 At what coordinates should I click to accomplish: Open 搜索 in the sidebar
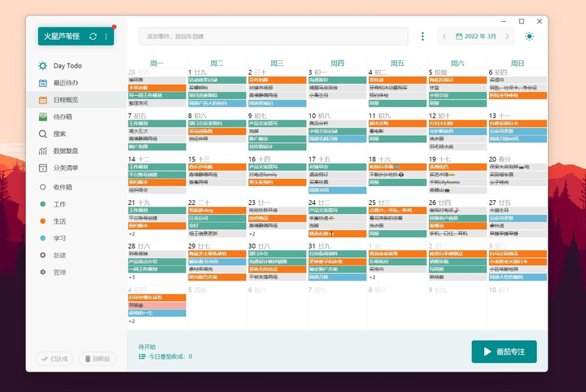pos(77,133)
